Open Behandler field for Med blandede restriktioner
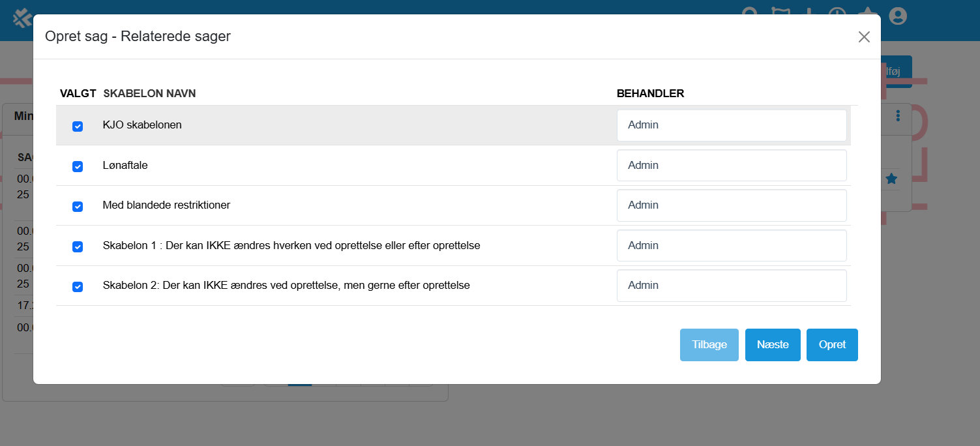The width and height of the screenshot is (980, 446). coord(731,205)
